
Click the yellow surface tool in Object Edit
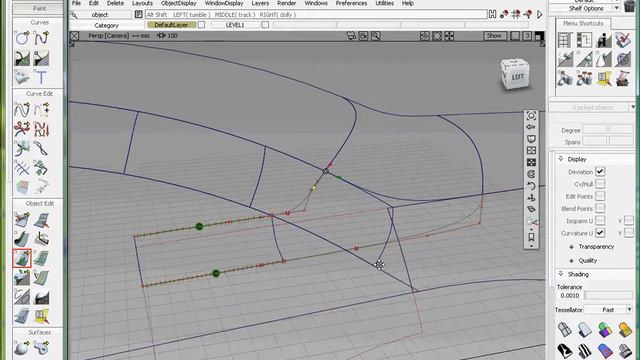[41, 316]
